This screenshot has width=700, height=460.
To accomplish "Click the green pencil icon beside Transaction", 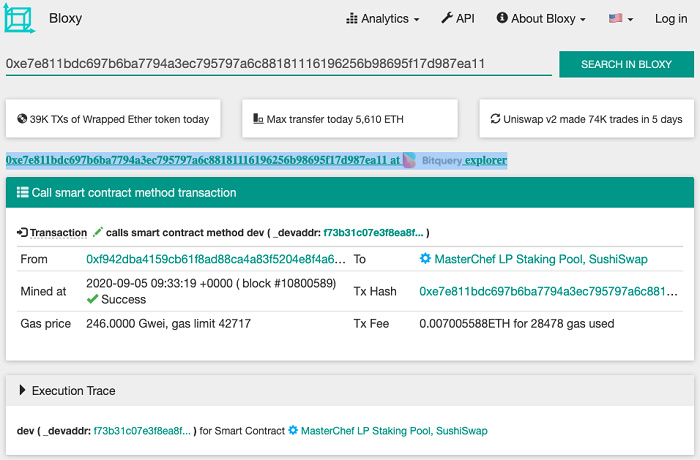I will (97, 232).
